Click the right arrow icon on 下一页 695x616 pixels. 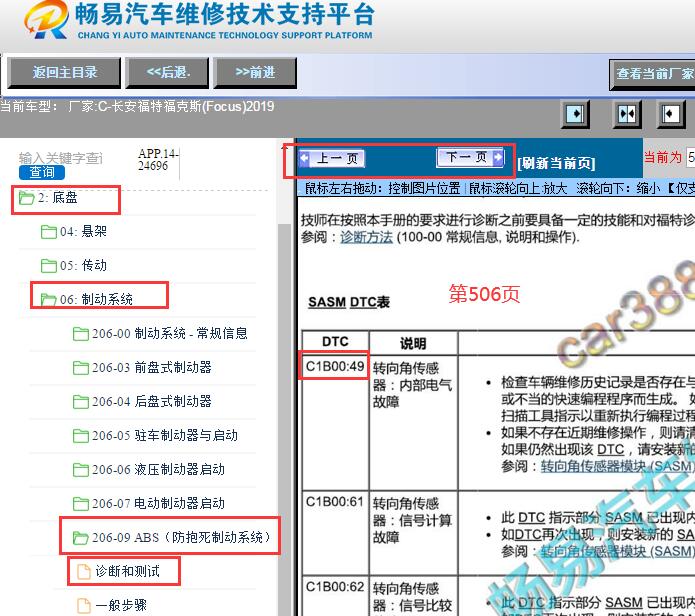coord(498,157)
